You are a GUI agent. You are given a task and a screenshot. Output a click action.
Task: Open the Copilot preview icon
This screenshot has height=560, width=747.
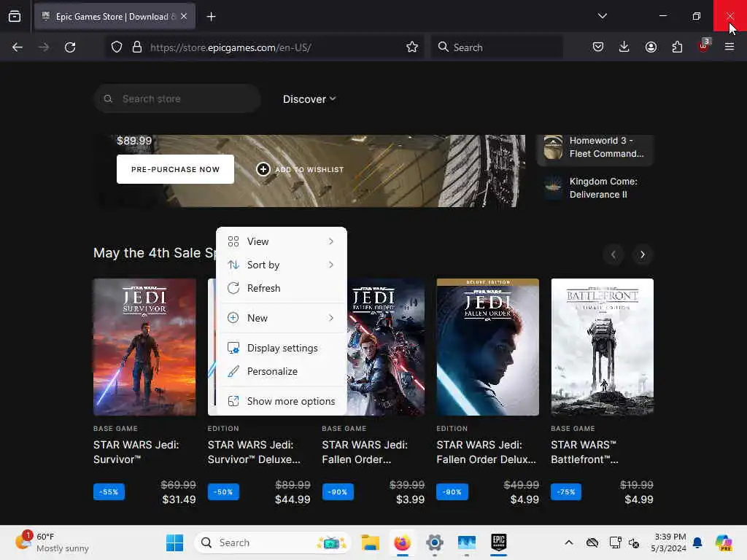tap(724, 542)
